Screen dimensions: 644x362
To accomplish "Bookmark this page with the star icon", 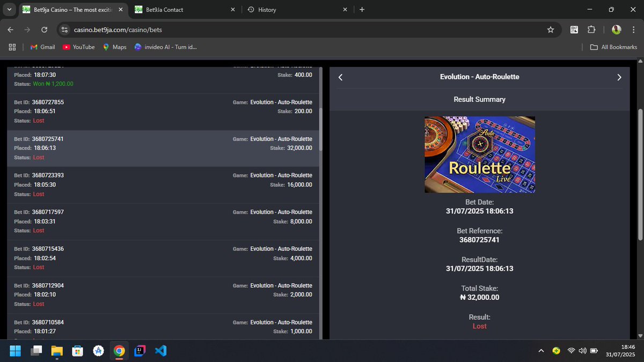I will [551, 29].
